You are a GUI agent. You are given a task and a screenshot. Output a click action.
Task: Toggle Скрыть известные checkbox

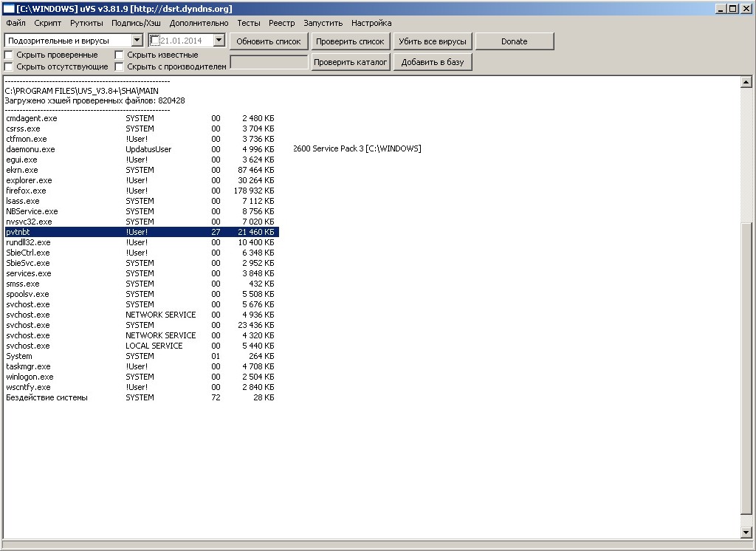(119, 55)
